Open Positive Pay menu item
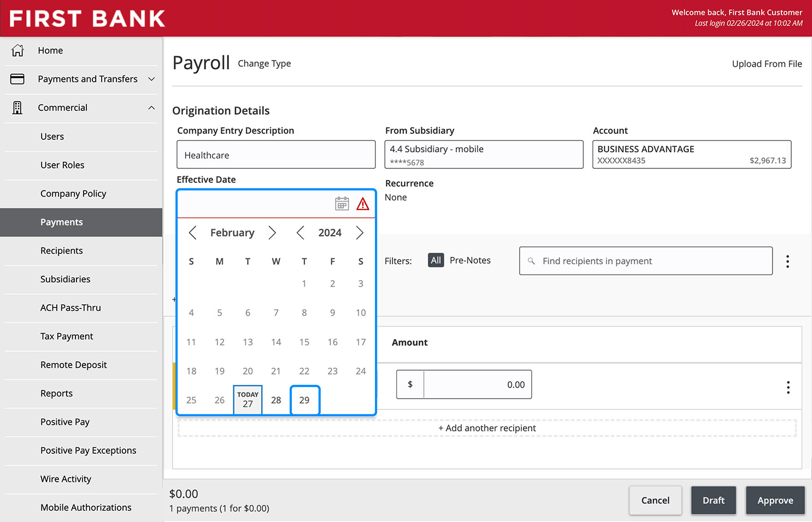This screenshot has height=522, width=812. [x=81, y=422]
